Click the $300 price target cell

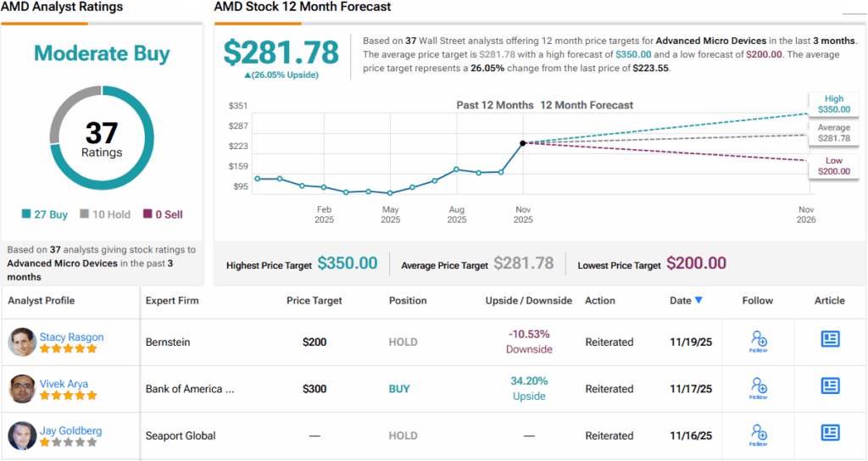[x=314, y=389]
